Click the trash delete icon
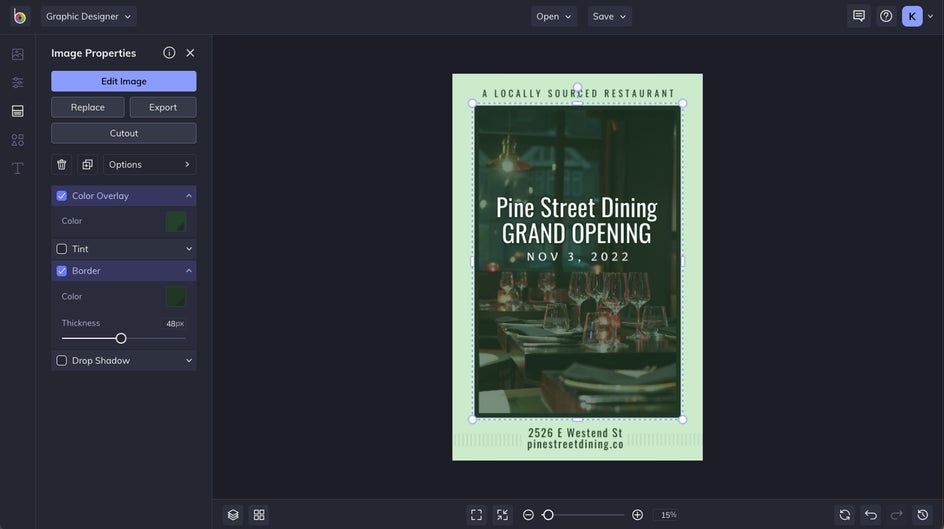Screen dimensions: 944x529 (x=62, y=164)
